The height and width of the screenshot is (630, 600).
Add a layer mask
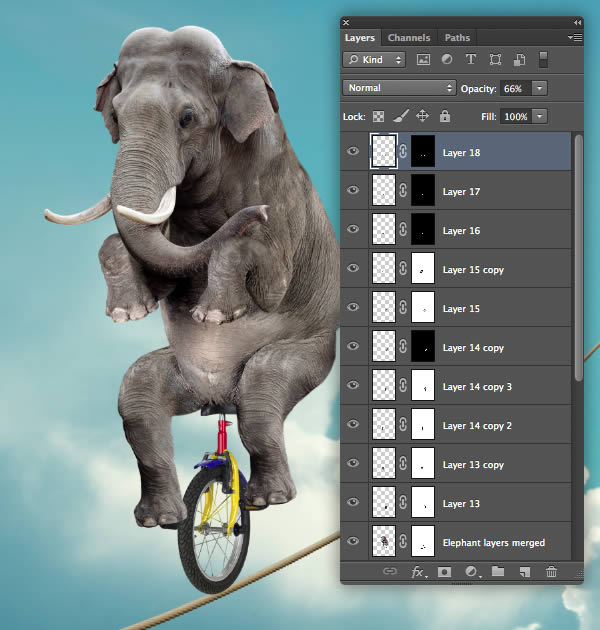click(444, 572)
